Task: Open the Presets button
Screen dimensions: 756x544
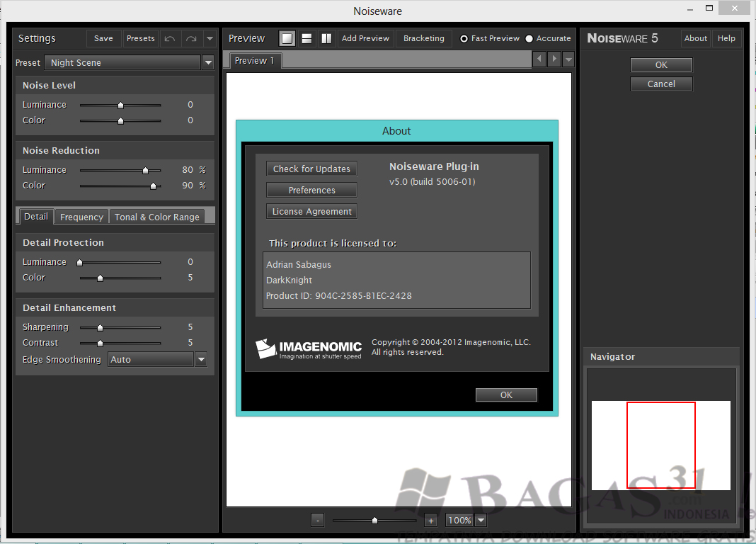Action: pyautogui.click(x=140, y=38)
